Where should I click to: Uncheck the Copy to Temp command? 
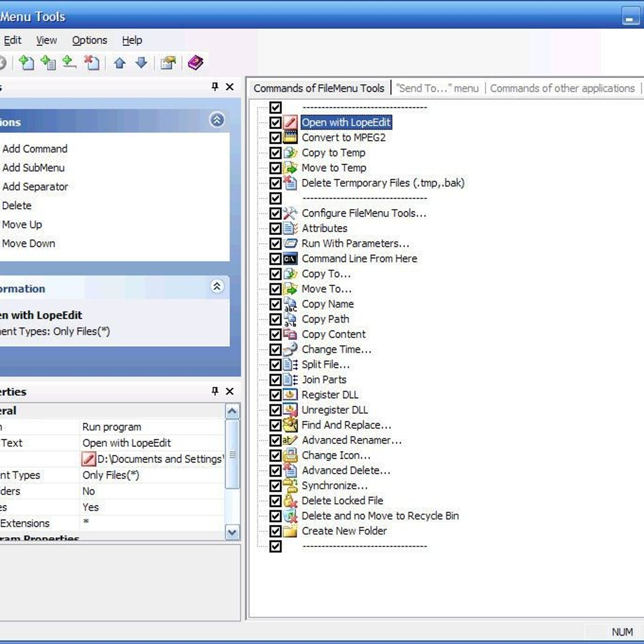click(x=276, y=152)
